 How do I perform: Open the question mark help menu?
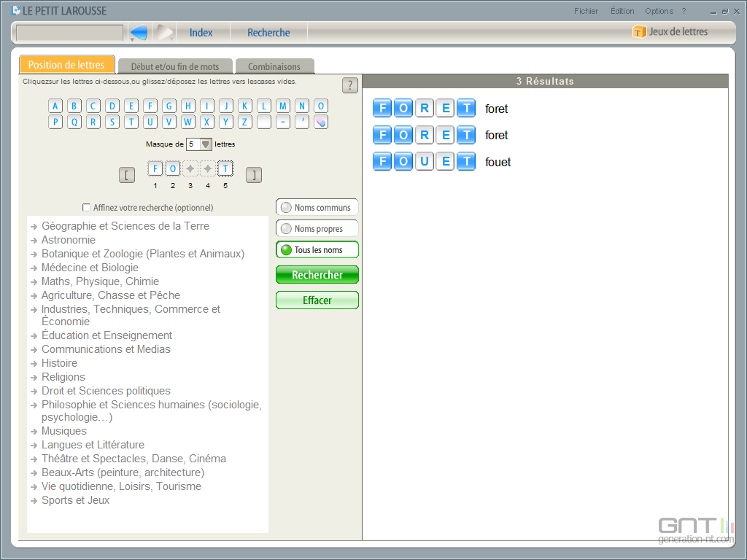(684, 11)
